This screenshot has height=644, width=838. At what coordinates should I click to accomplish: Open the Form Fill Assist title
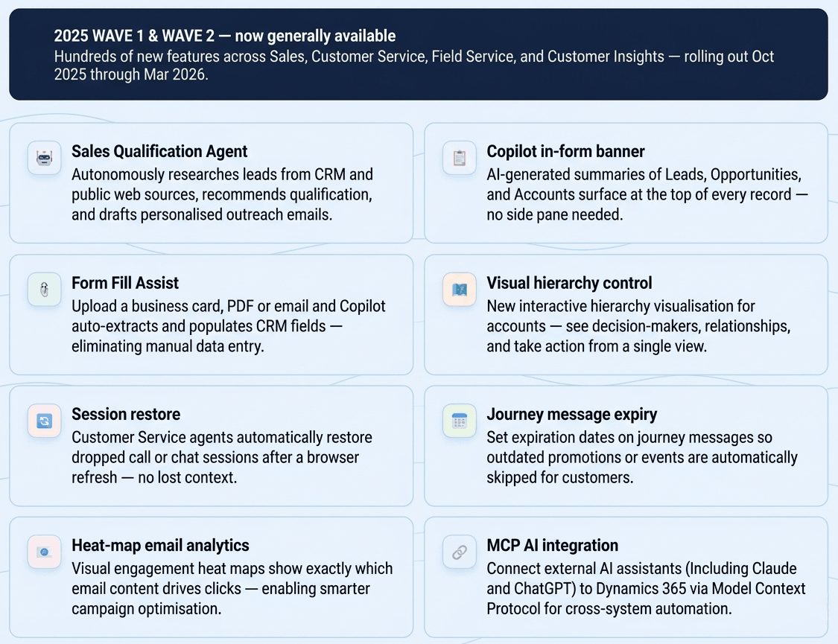point(125,283)
